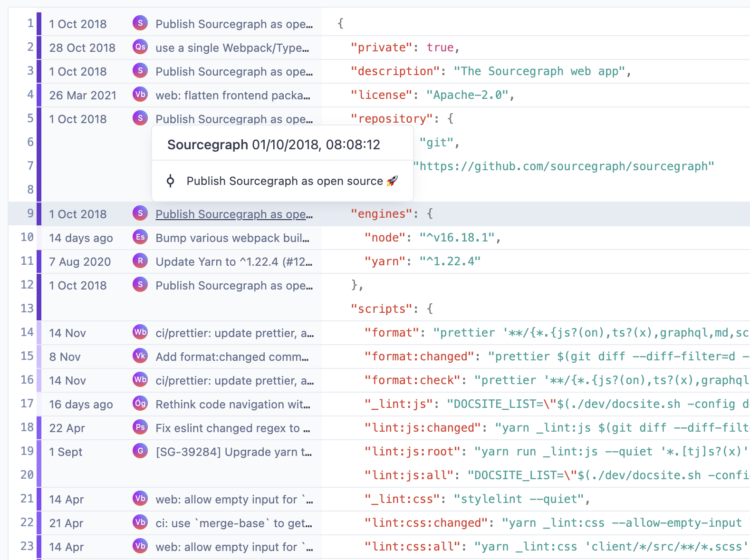Open line 21 'web: allow empty input' commit

tap(234, 499)
